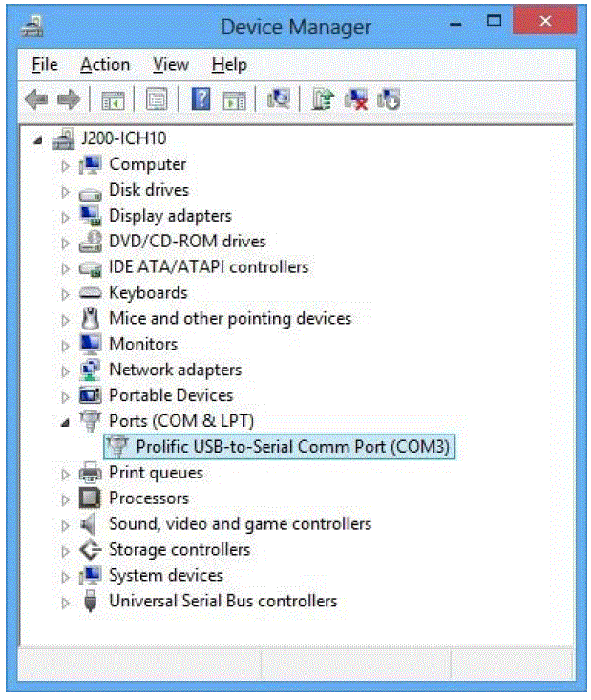Click the Storage controllers icon

click(91, 549)
